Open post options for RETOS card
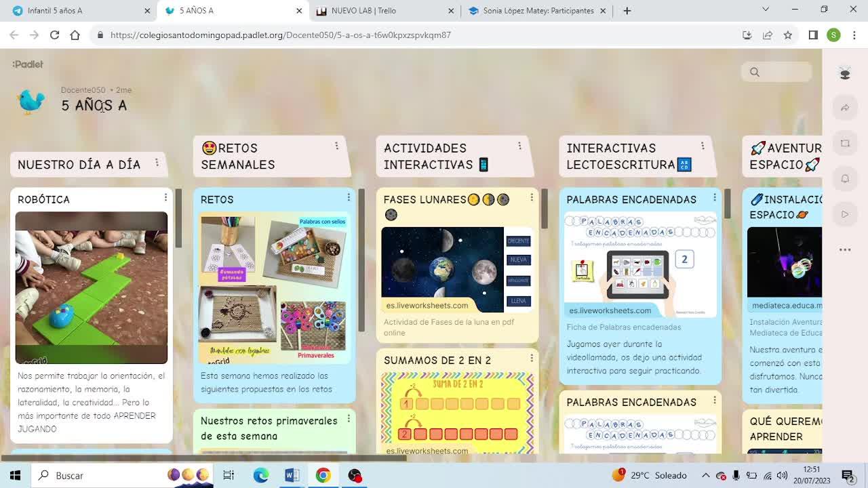The width and height of the screenshot is (868, 488). tap(349, 197)
